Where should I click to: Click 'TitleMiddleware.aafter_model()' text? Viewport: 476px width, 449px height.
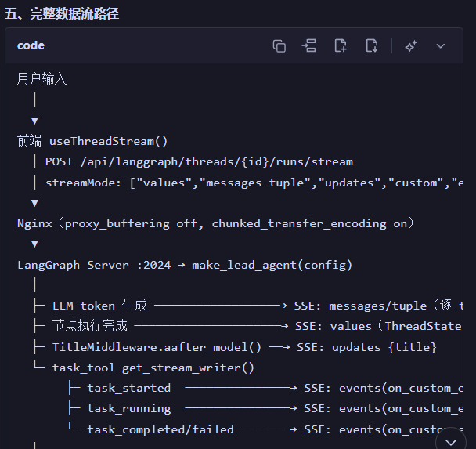point(157,347)
